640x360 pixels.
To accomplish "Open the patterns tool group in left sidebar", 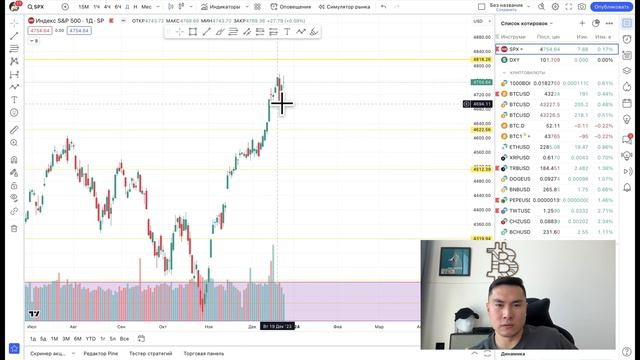I will pyautogui.click(x=14, y=61).
